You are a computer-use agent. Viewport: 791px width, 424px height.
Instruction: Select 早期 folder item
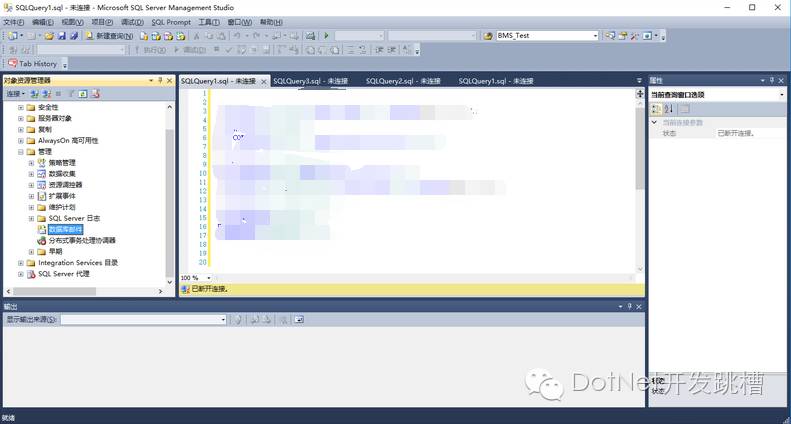coord(55,252)
